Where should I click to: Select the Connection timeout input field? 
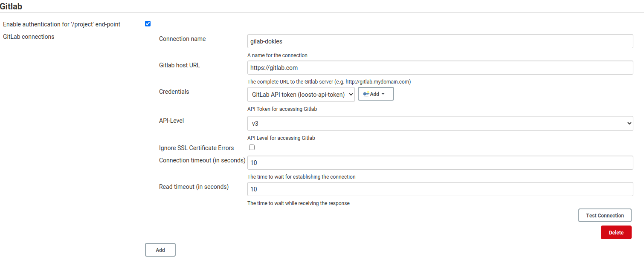(440, 162)
